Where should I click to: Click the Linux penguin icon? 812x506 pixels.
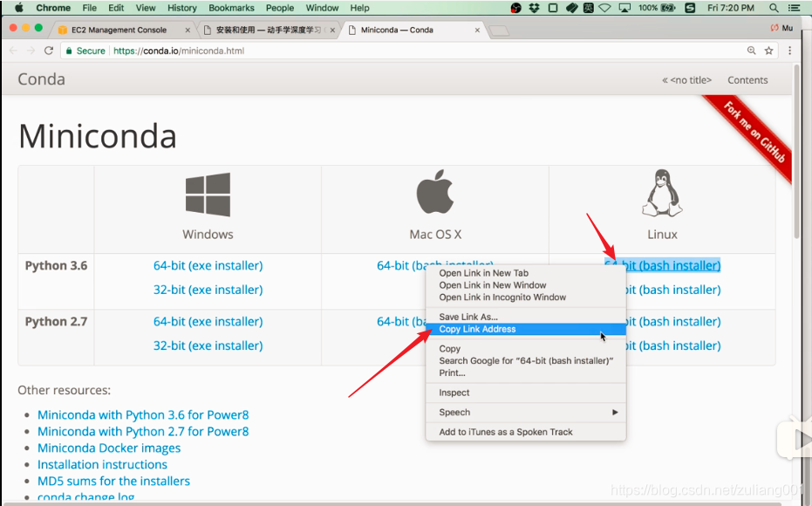click(x=662, y=193)
